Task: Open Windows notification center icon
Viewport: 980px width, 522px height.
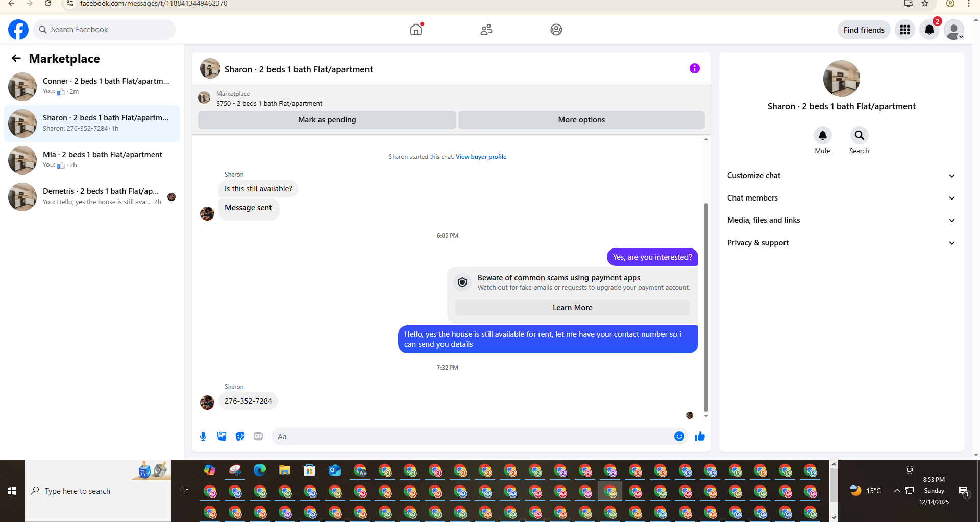Action: click(964, 491)
